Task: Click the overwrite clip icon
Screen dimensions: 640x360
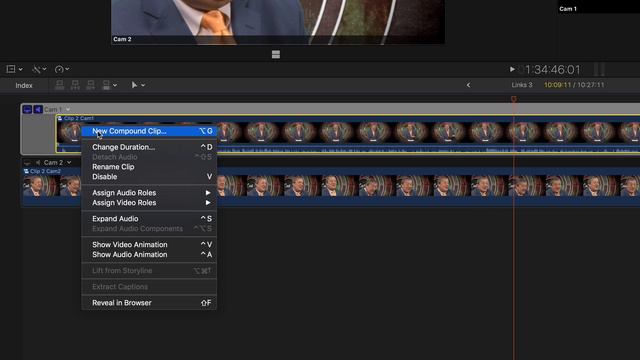Action: pyautogui.click(x=106, y=85)
